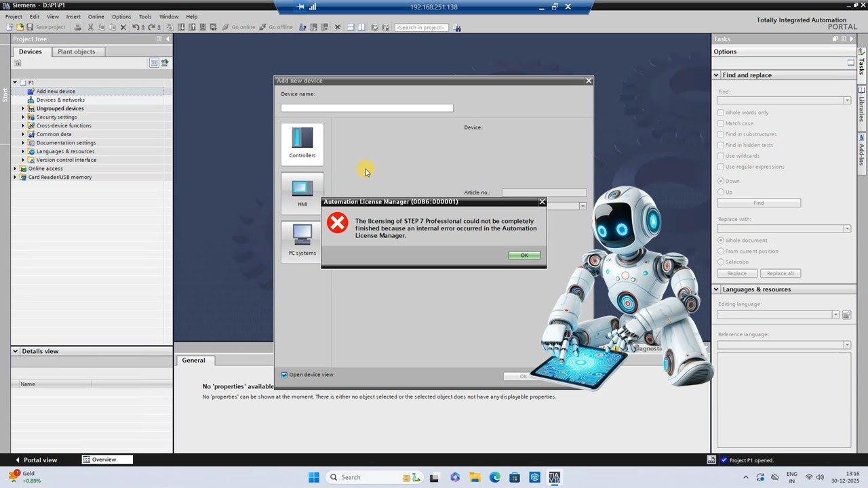Collapse the Find and replace section
This screenshot has height=488, width=868.
716,75
